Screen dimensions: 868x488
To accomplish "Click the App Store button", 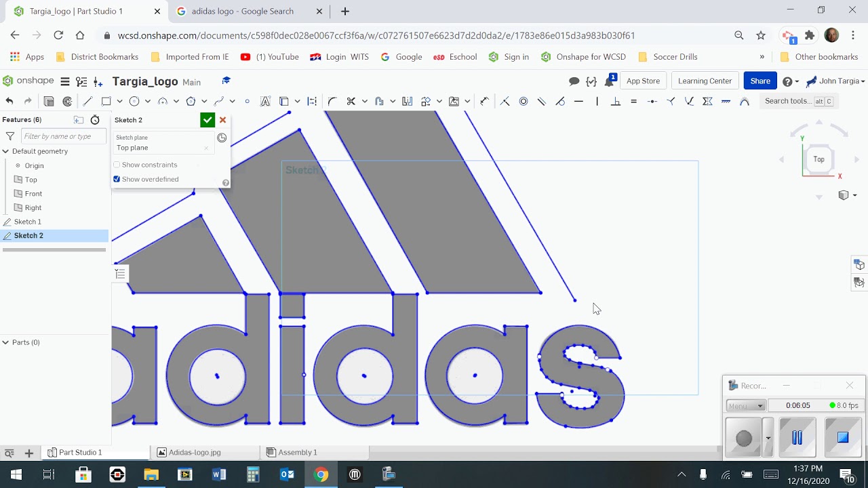I will point(643,81).
